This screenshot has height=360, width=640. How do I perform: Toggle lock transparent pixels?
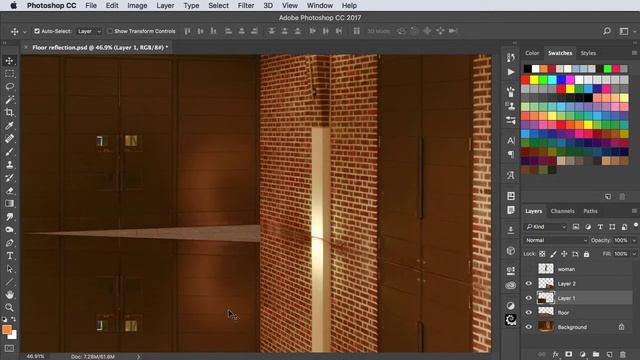click(x=542, y=254)
